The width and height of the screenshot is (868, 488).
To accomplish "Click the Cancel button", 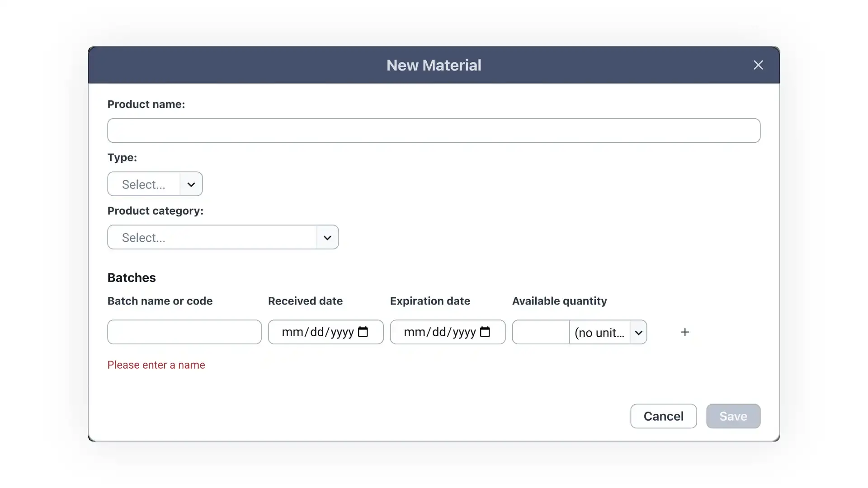I will click(x=663, y=416).
